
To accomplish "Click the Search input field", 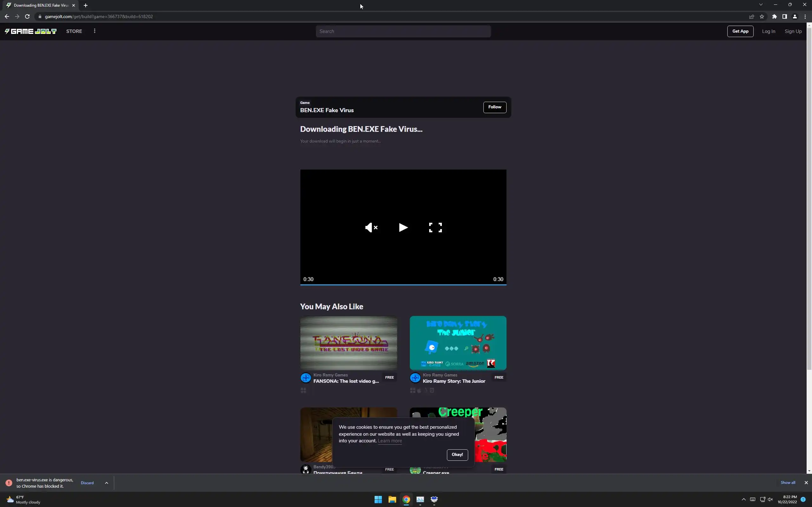I will tap(403, 31).
